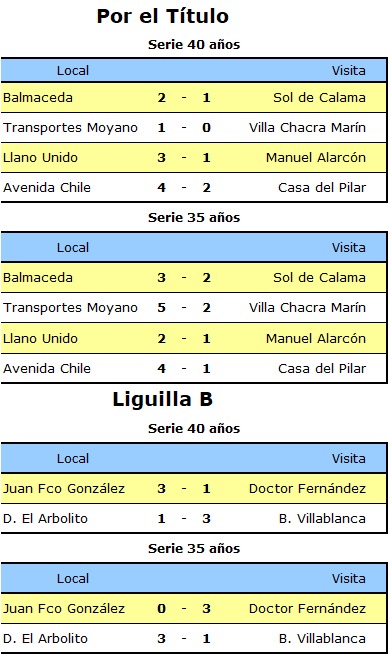Screen dimensions: 388x654
Task: Select Avenida Chile in the 4 - 2 row
Action: click(x=47, y=188)
